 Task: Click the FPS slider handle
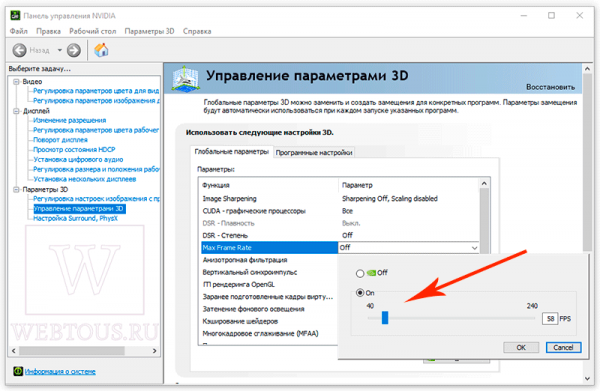pos(385,318)
